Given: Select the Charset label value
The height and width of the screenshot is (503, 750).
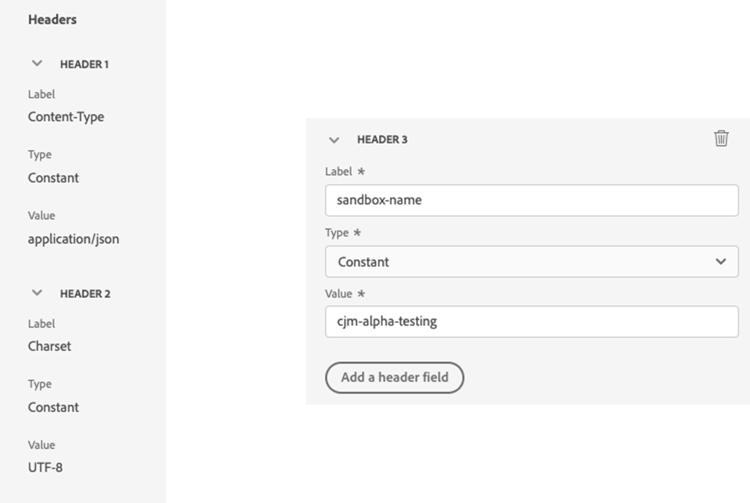Looking at the screenshot, I should [x=49, y=346].
